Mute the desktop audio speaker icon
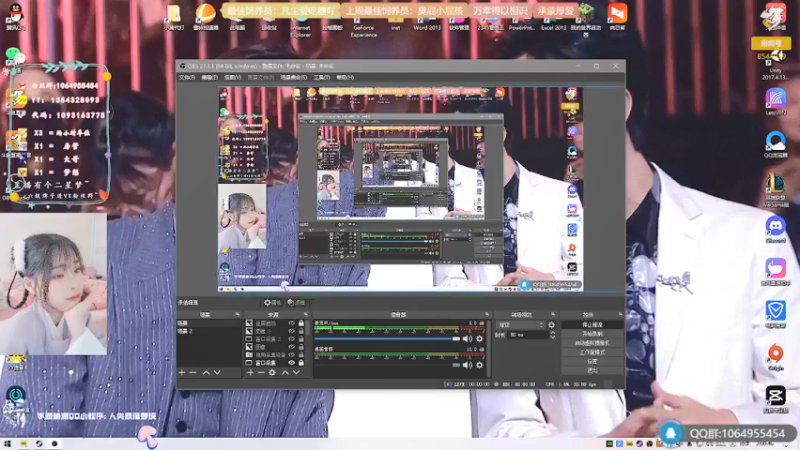The width and height of the screenshot is (800, 450). pyautogui.click(x=467, y=365)
